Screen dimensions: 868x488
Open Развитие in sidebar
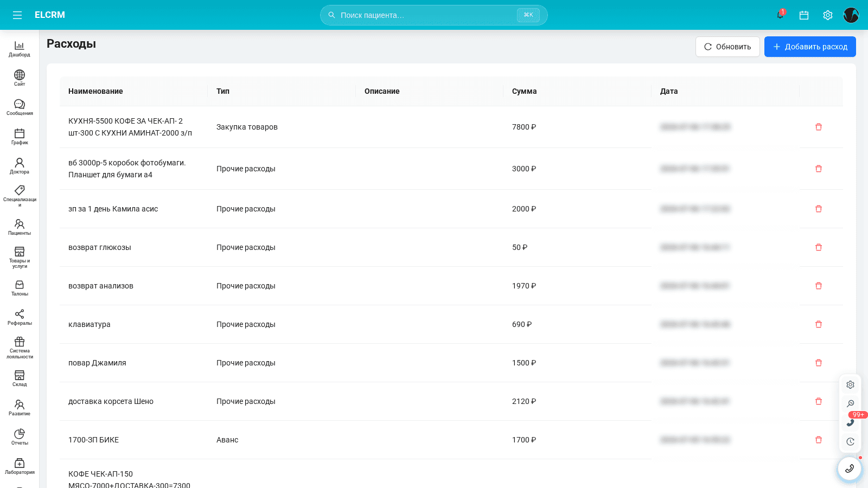coord(20,408)
